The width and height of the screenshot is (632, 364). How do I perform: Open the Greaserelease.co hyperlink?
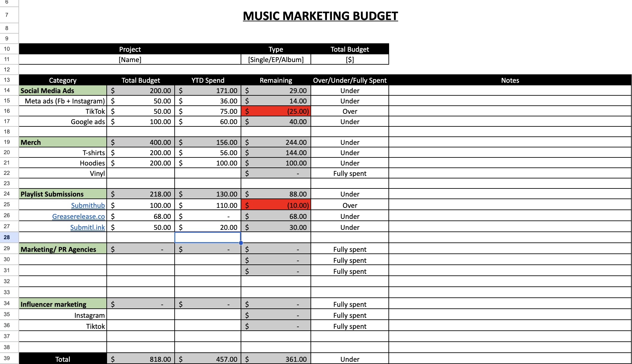click(x=78, y=216)
